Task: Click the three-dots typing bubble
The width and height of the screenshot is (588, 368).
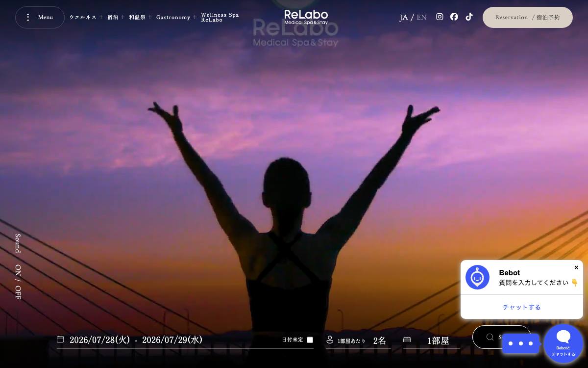Action: pos(520,343)
